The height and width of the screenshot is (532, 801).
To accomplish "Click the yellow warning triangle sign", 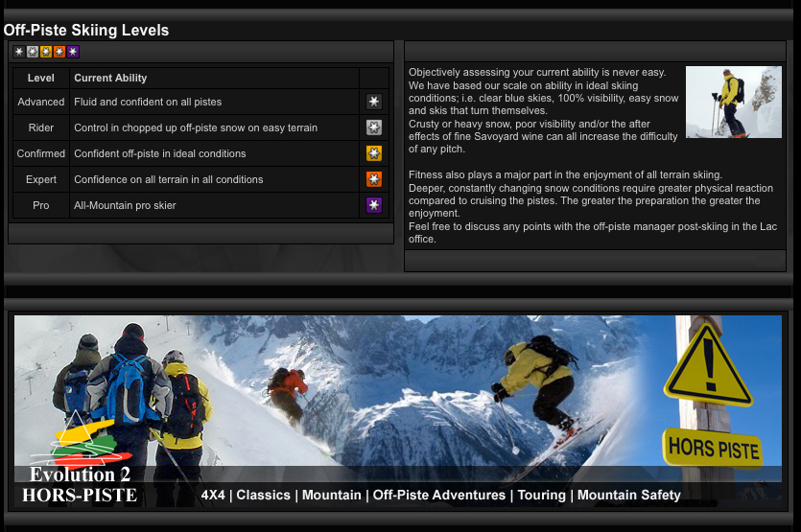I will 709,365.
